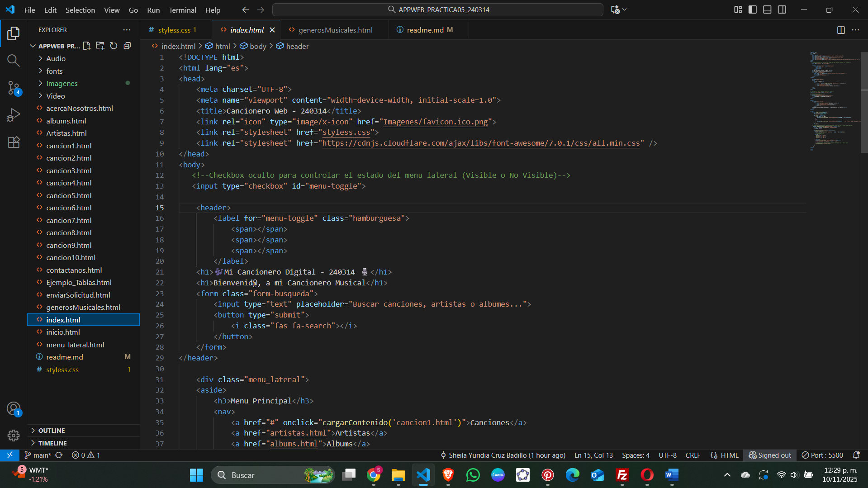Open the Terminal menu

[182, 10]
